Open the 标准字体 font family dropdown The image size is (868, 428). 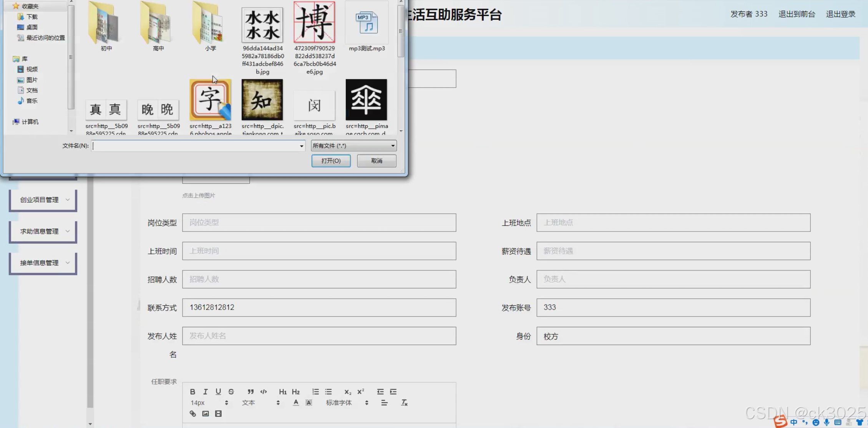coord(347,403)
